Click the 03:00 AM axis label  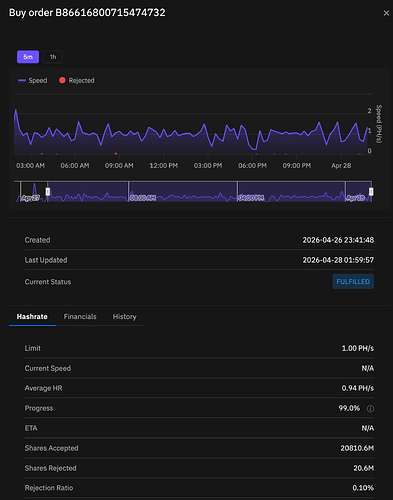point(30,166)
